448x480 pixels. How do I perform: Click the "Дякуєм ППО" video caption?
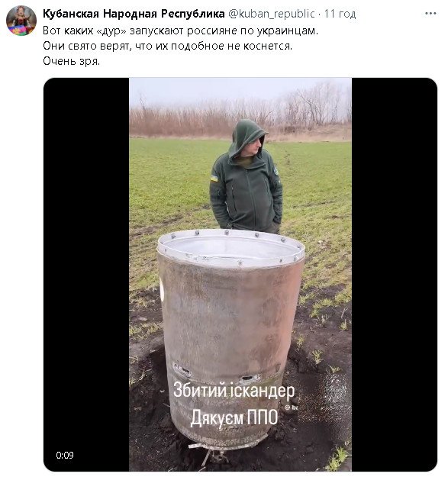234,417
